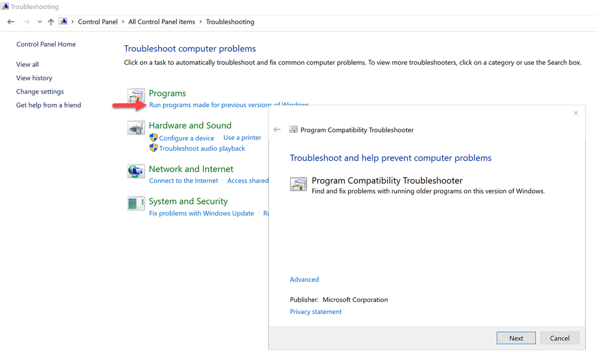Click the Hardware and Sound printer icon
This screenshot has height=364, width=597.
136,128
